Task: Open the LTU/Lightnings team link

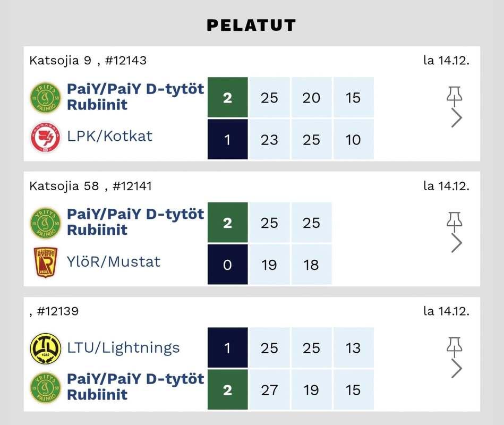Action: [123, 348]
